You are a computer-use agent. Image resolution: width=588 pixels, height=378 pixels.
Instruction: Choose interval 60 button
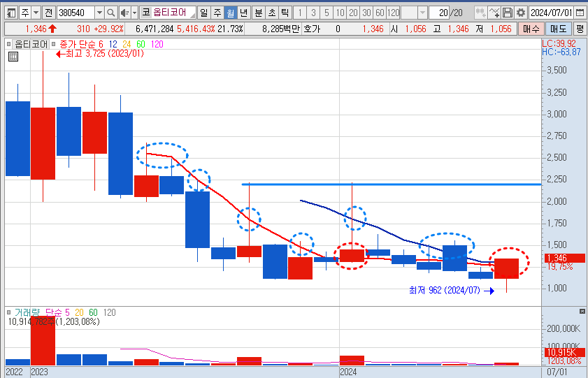pos(380,13)
